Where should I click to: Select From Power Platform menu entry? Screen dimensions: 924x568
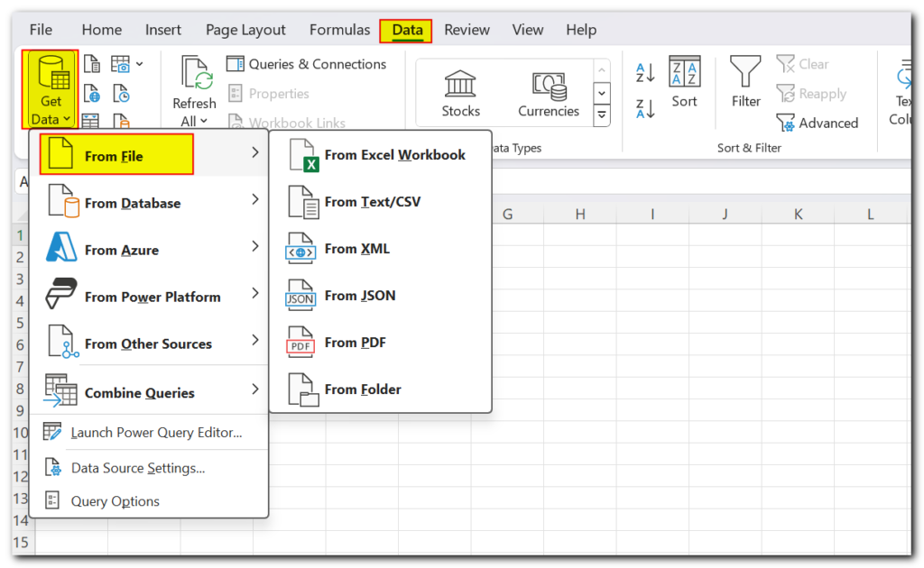point(149,294)
